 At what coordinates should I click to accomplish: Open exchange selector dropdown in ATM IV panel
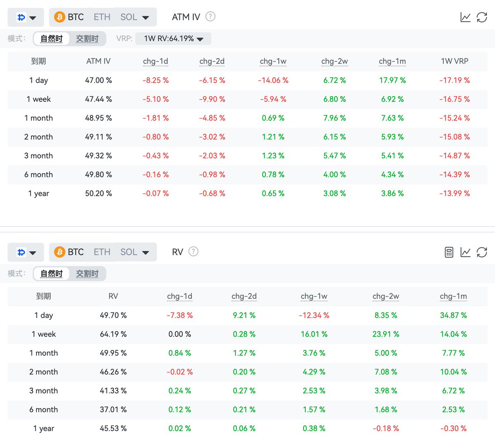click(26, 17)
